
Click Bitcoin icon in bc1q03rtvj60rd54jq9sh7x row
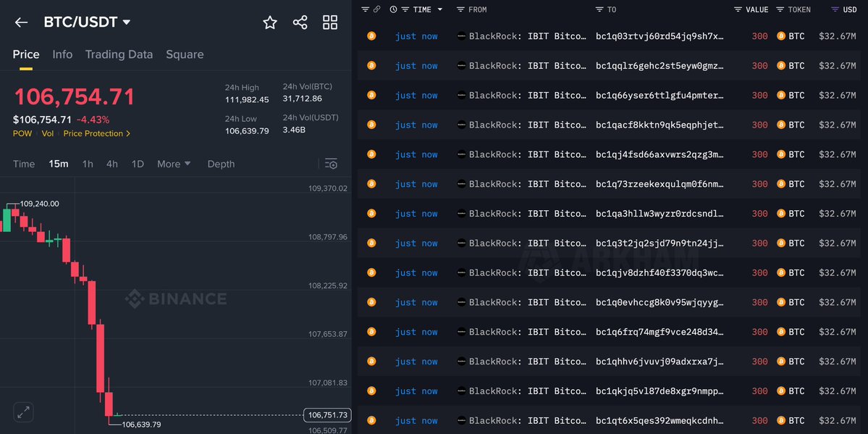(371, 36)
